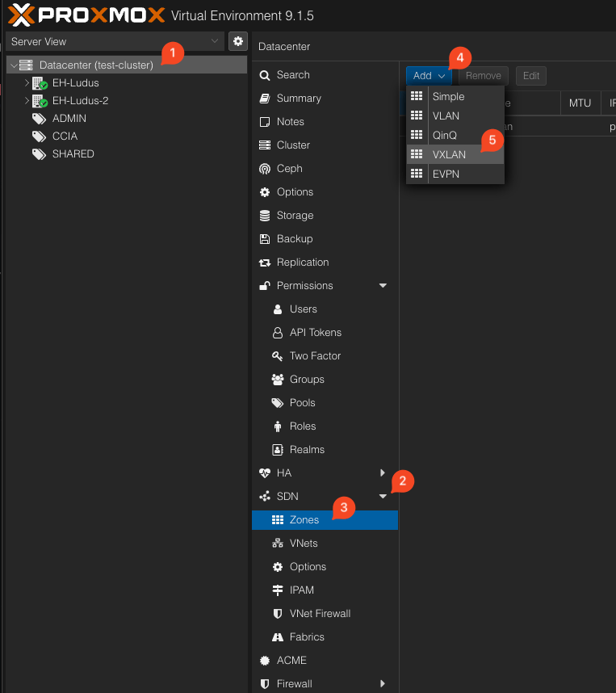Choose VXLAN from the Add menu

pos(455,155)
